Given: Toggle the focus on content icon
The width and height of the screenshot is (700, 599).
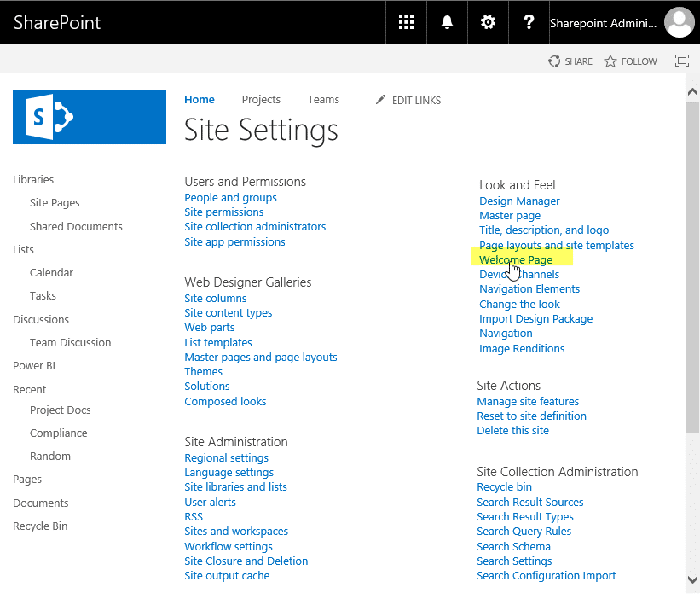Looking at the screenshot, I should [681, 61].
